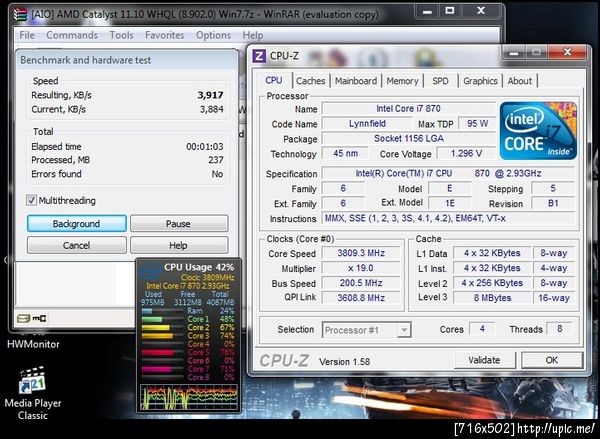The height and width of the screenshot is (439, 600).
Task: Click the Code Name value Lynnfield
Action: [367, 124]
